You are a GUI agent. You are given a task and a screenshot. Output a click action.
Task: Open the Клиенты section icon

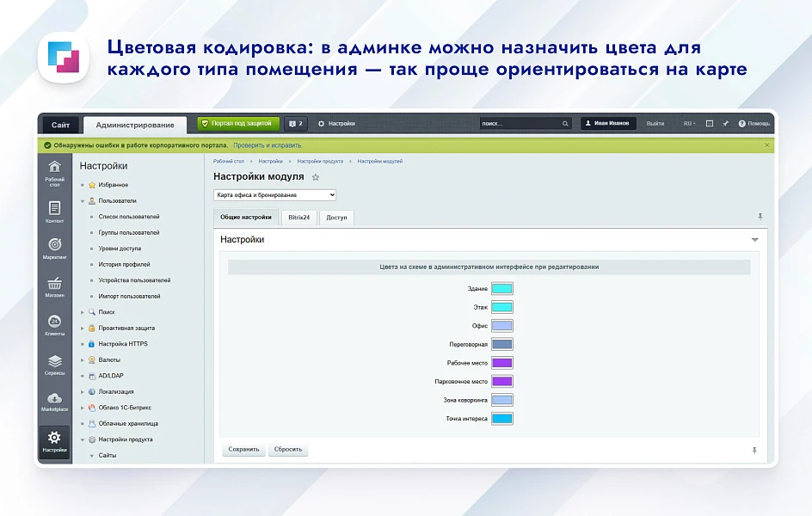tap(54, 325)
